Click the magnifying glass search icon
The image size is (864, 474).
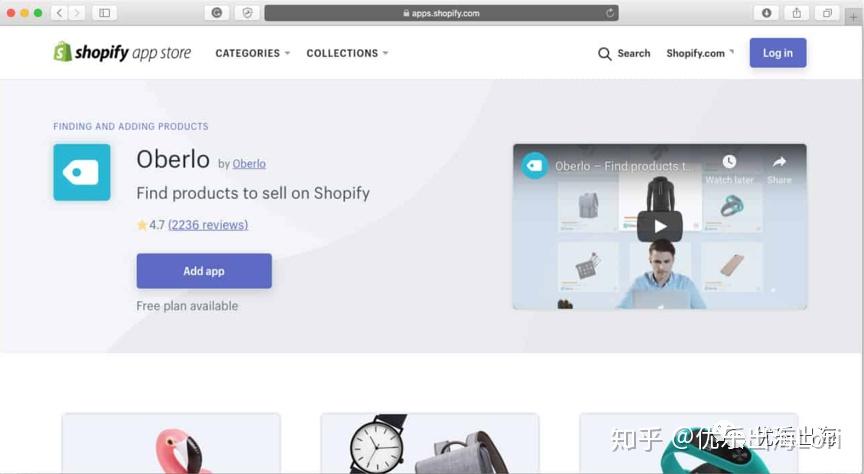[x=604, y=53]
